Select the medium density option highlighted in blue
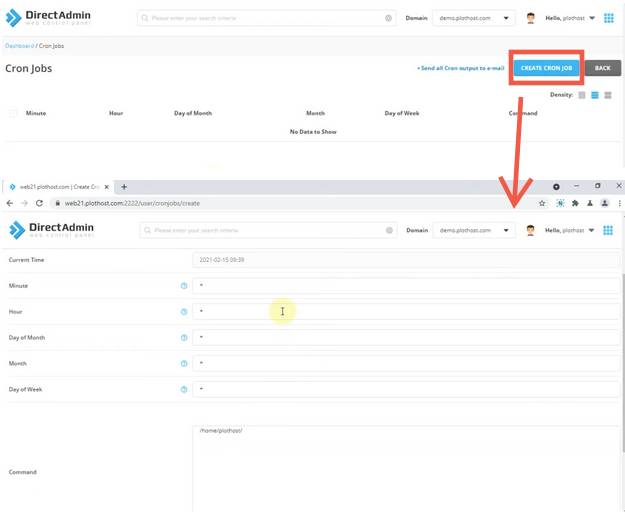The width and height of the screenshot is (625, 520). (x=595, y=95)
